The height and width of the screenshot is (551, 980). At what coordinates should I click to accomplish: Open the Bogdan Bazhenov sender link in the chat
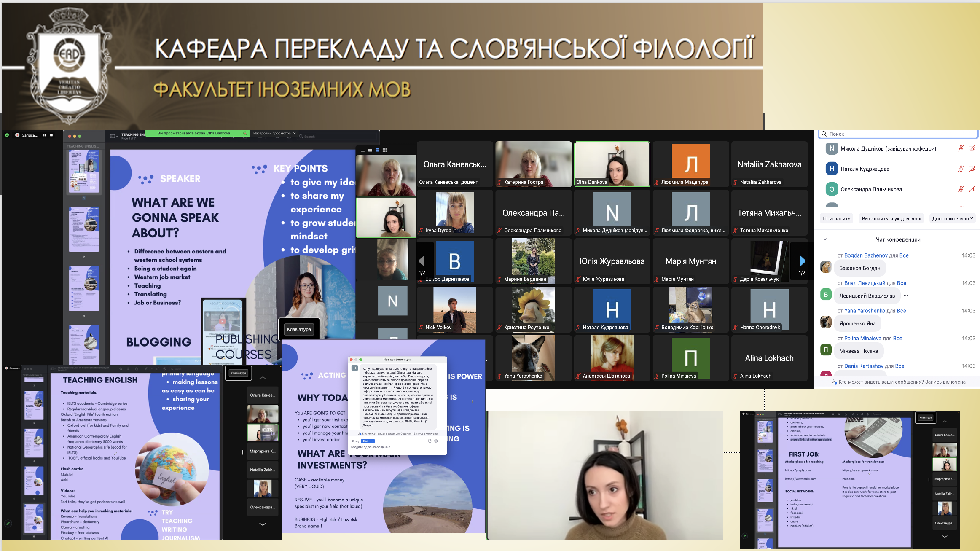click(865, 255)
